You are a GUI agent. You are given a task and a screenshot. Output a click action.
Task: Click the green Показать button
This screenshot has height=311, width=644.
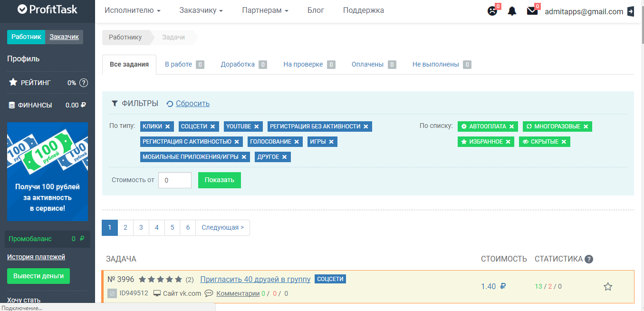[x=219, y=180]
